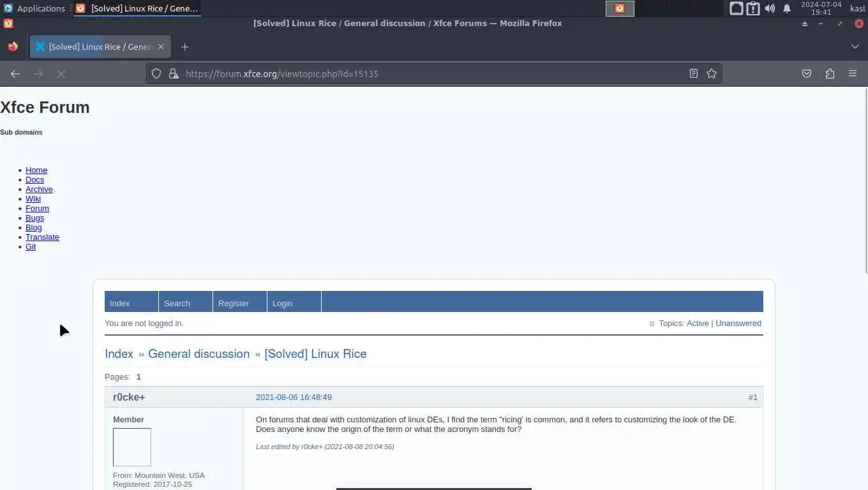The image size is (868, 490).
Task: Select the Firefox window in taskbar
Action: [x=137, y=8]
